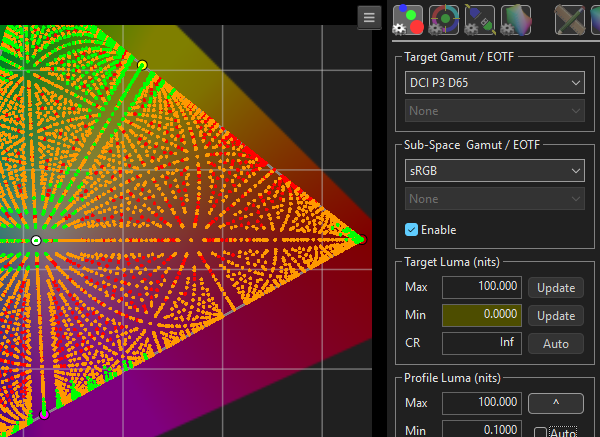
Task: Select the color gamut volume settings icon
Action: click(516, 19)
